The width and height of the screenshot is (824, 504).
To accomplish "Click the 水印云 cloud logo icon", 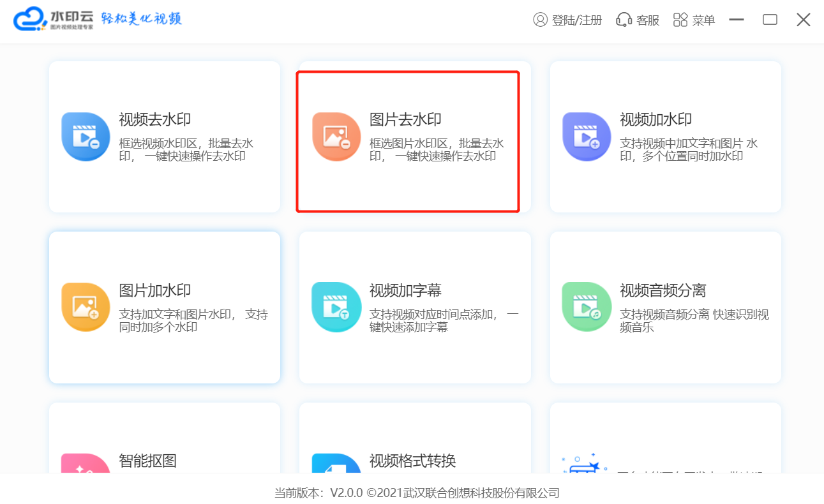I will pos(29,19).
